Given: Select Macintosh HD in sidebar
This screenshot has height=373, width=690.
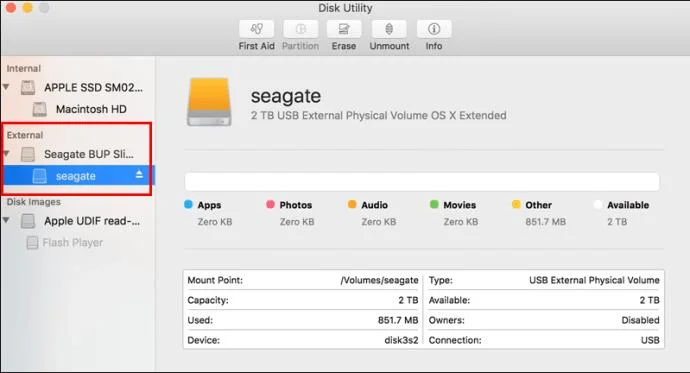Looking at the screenshot, I should [91, 109].
